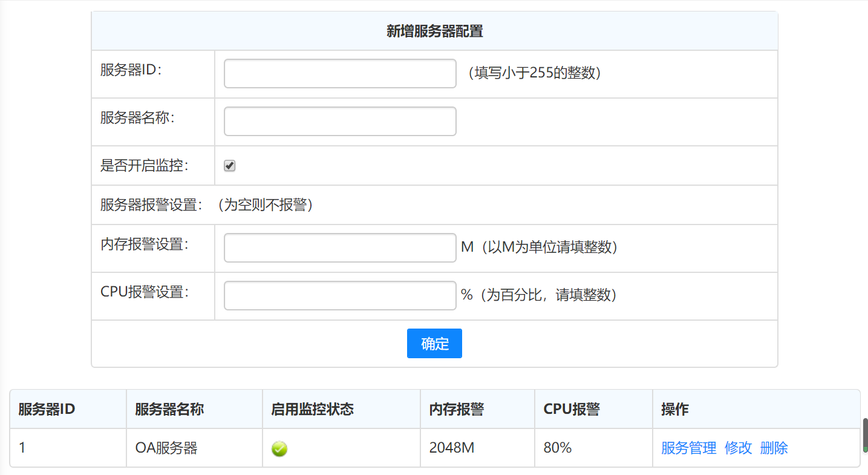Select the OA服务器 name cell
Screen dimensions: 868x475
[x=166, y=448]
